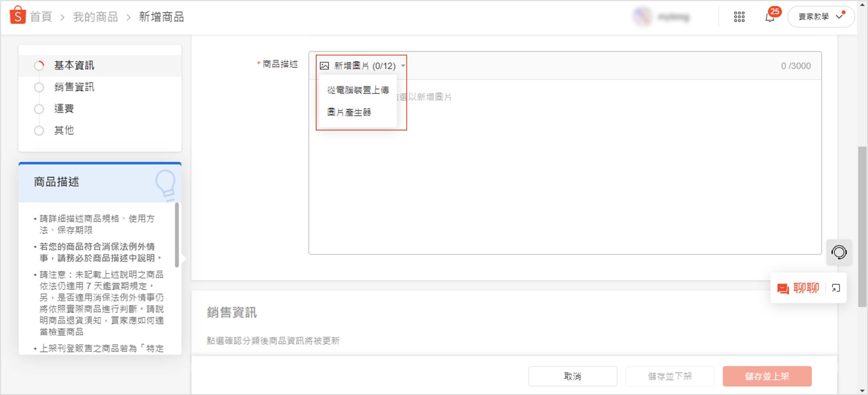The image size is (868, 395).
Task: Click the Shopee logo icon
Action: coord(18,16)
